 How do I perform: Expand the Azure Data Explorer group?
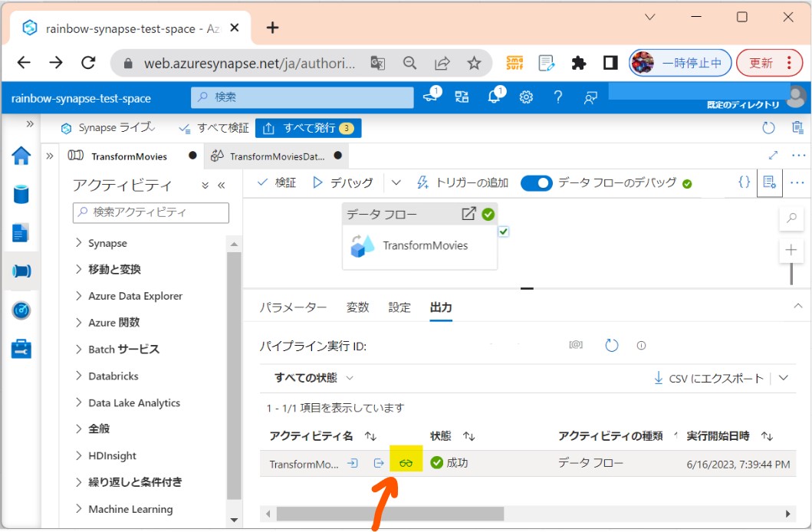click(x=78, y=296)
